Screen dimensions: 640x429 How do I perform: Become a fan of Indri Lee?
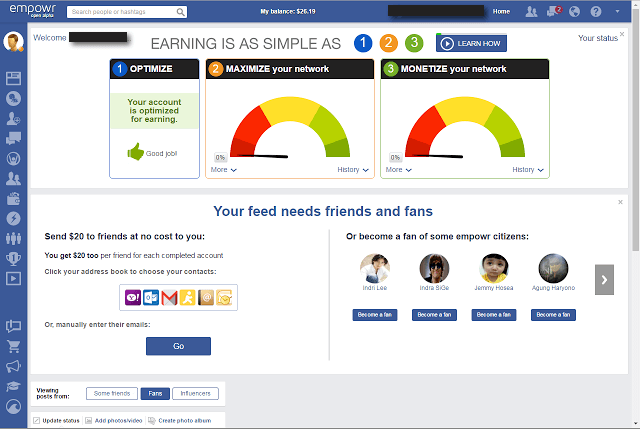point(375,315)
